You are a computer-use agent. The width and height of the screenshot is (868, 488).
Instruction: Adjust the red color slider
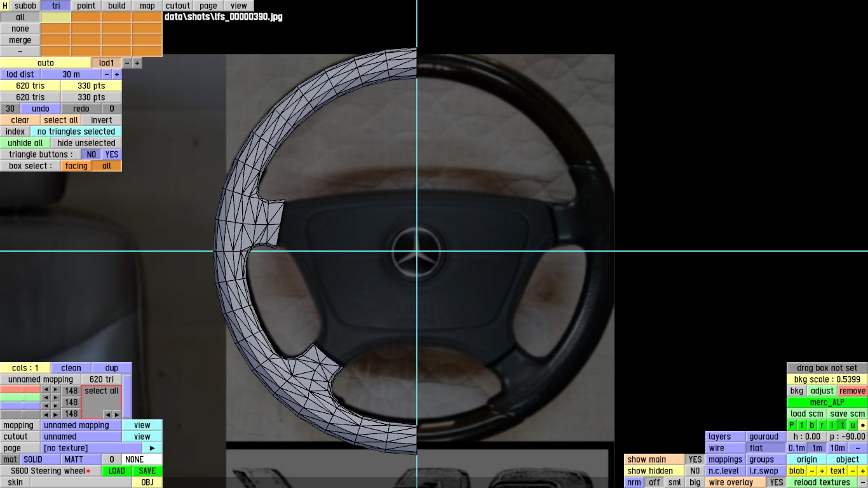point(20,389)
